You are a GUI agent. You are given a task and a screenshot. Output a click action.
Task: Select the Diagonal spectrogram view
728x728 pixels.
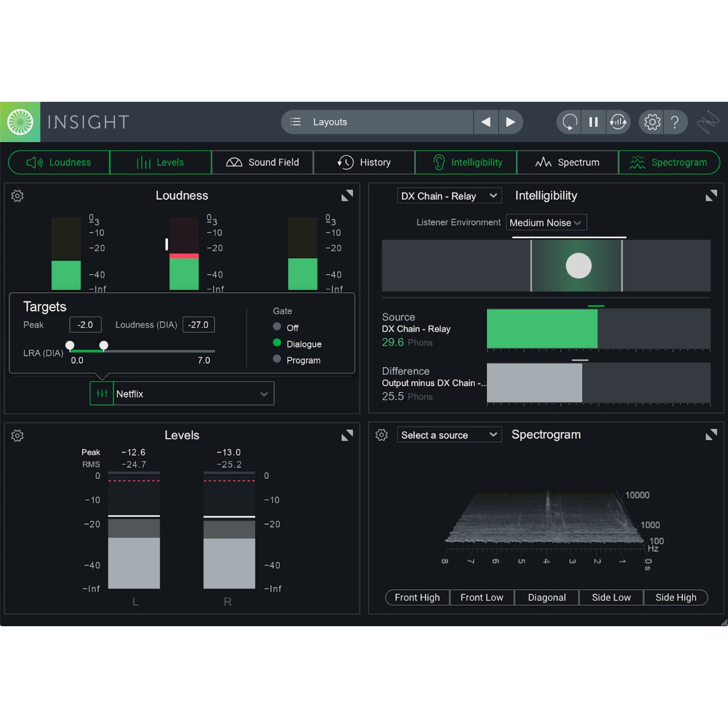[547, 597]
